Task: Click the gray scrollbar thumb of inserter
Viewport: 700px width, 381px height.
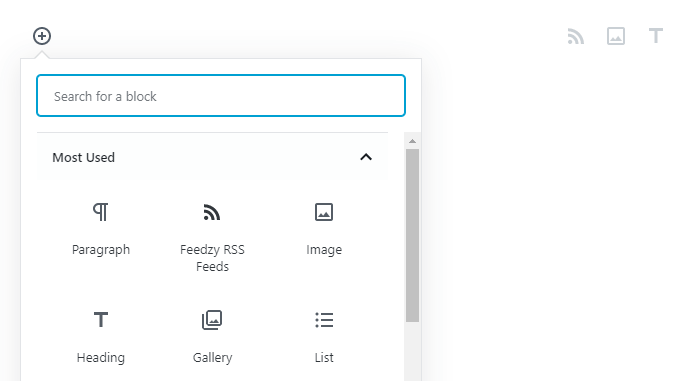Action: [x=412, y=235]
